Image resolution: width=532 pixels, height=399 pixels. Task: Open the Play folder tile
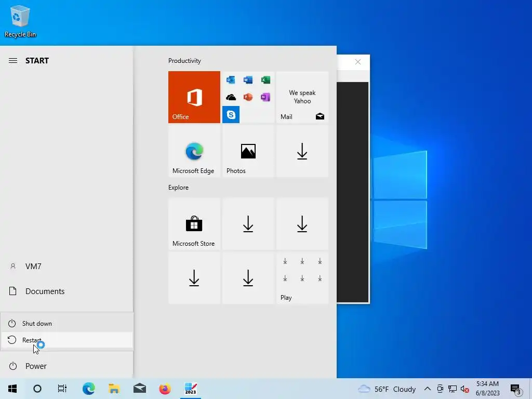coord(302,278)
